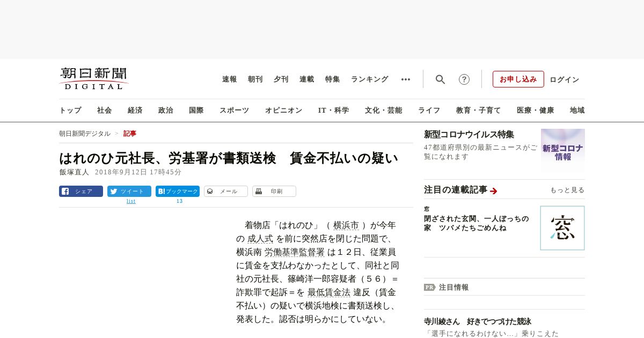Open the 夕刊 menu item
644x338 pixels.
(x=281, y=79)
